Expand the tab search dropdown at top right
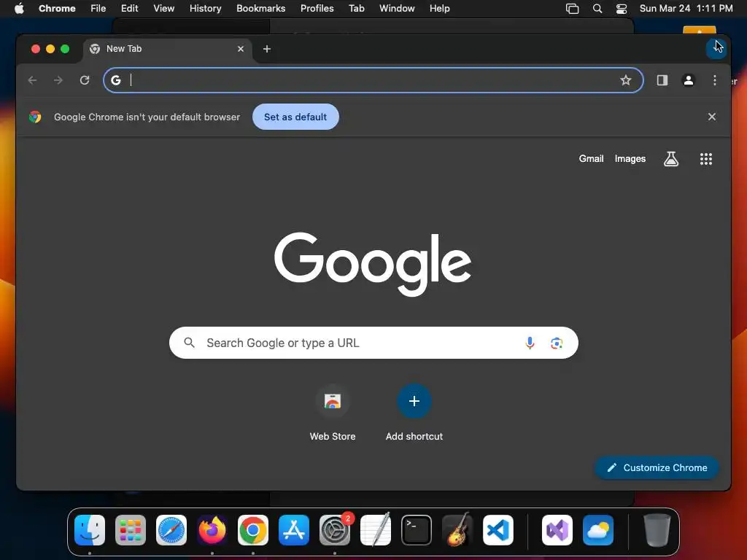 716,48
